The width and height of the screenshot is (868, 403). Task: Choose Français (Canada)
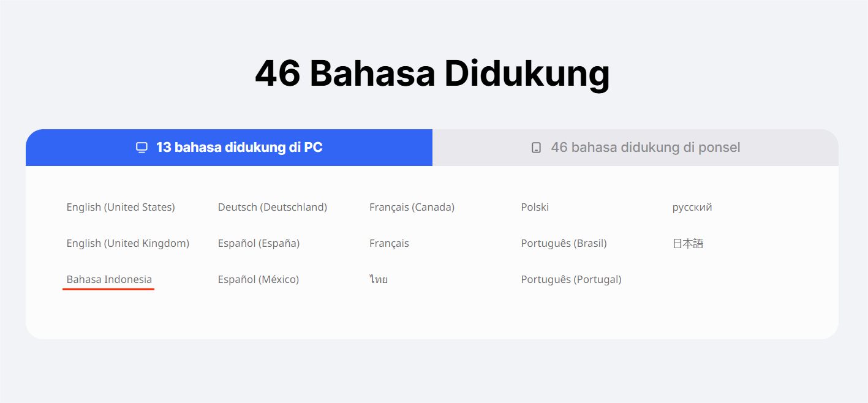(412, 207)
